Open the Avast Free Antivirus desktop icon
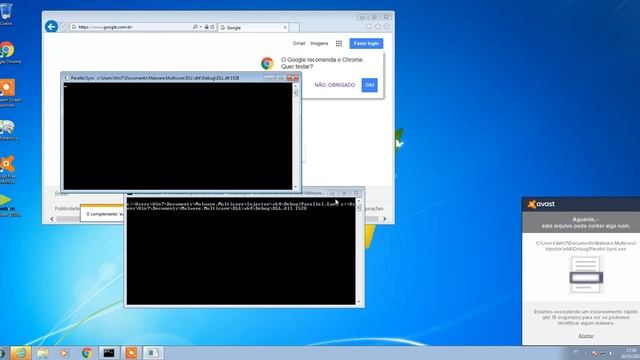The width and height of the screenshot is (640, 360). 7,169
